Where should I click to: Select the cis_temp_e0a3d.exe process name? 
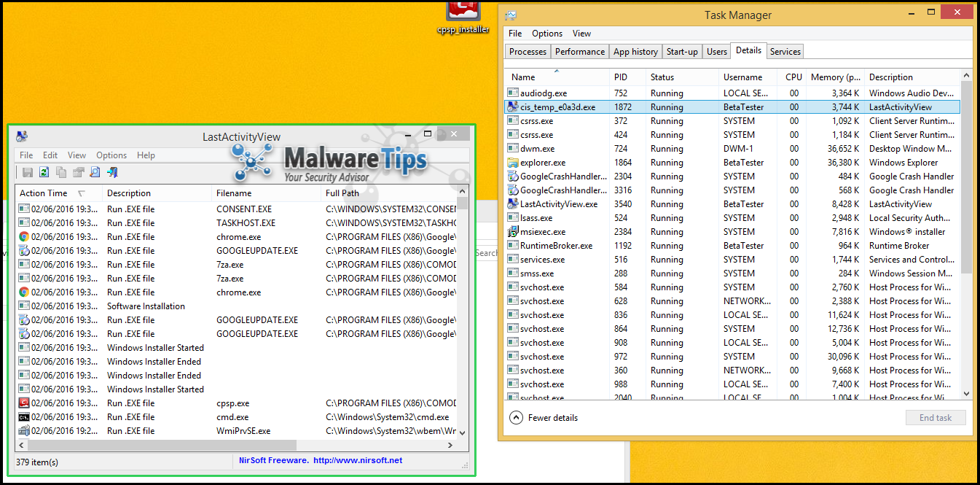coord(557,107)
